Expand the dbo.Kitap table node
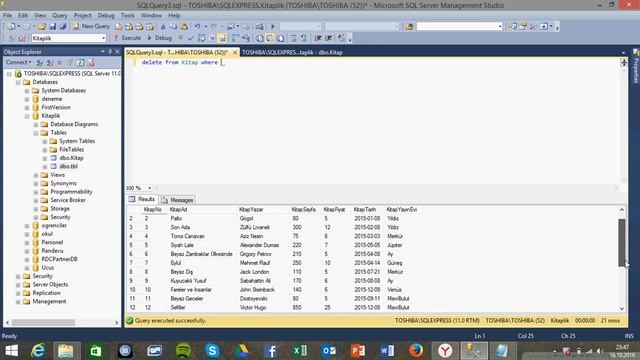 point(45,158)
